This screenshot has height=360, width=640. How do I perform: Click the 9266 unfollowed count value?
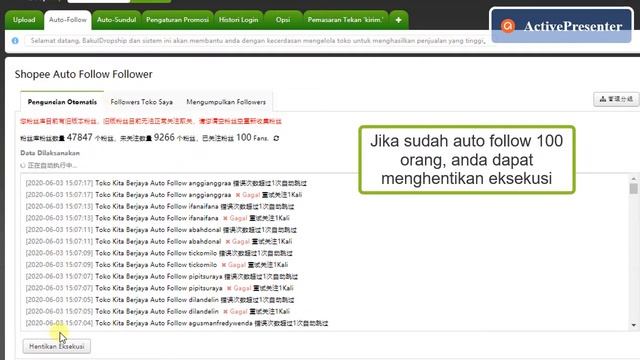tap(164, 138)
